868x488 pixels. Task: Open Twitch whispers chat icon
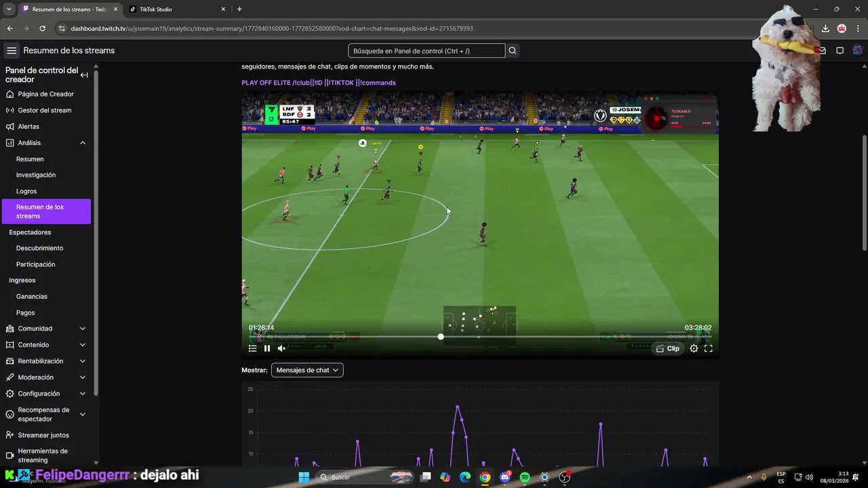click(840, 51)
